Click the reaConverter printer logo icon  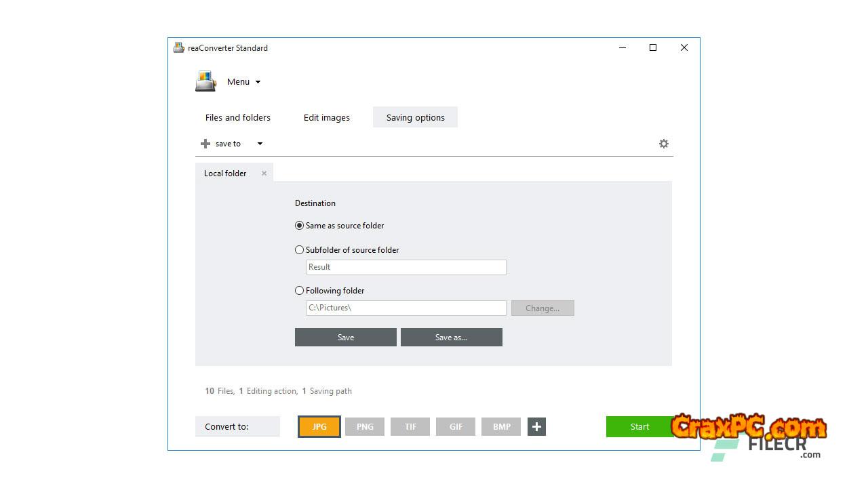[205, 81]
